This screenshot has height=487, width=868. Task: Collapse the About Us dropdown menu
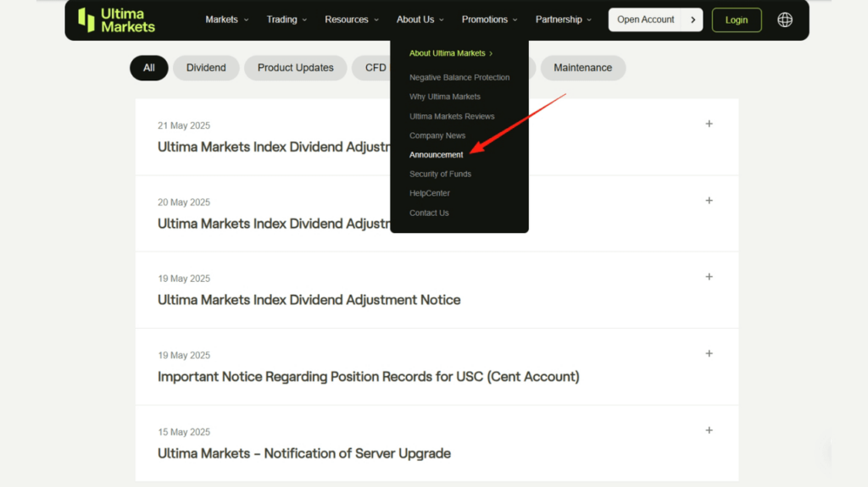pos(420,19)
